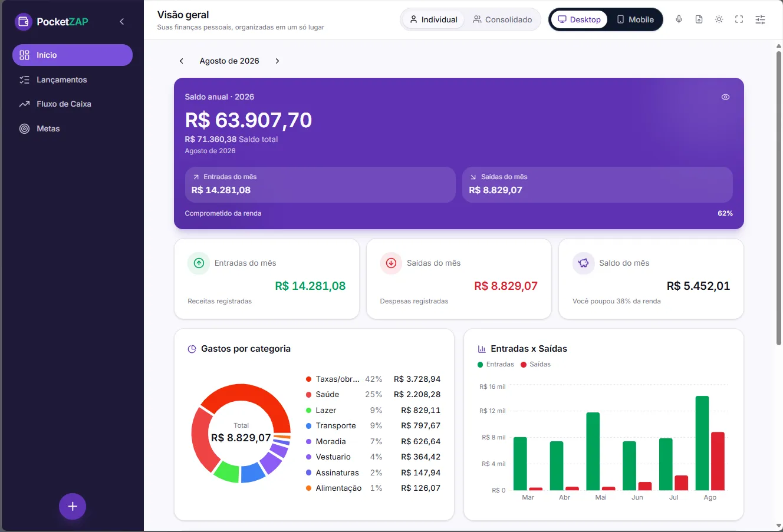Click the Assinaturas category row
Viewport: 783px width, 532px height.
click(373, 472)
